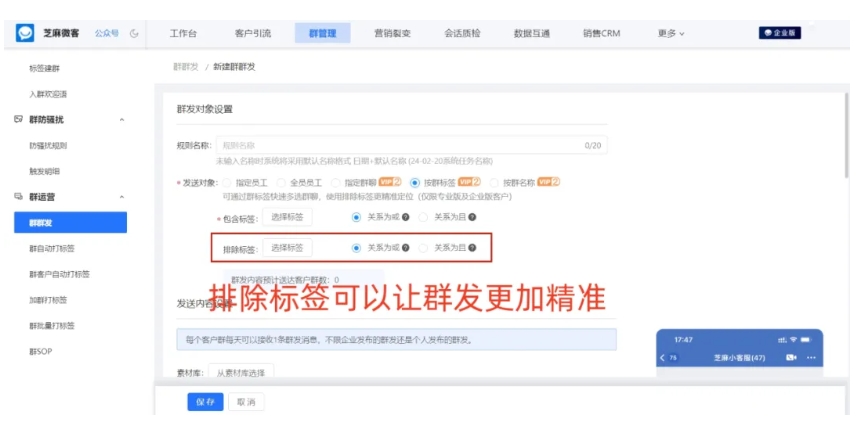
Task: Click help icon beside 排除标签 关系为或
Action: [x=405, y=248]
